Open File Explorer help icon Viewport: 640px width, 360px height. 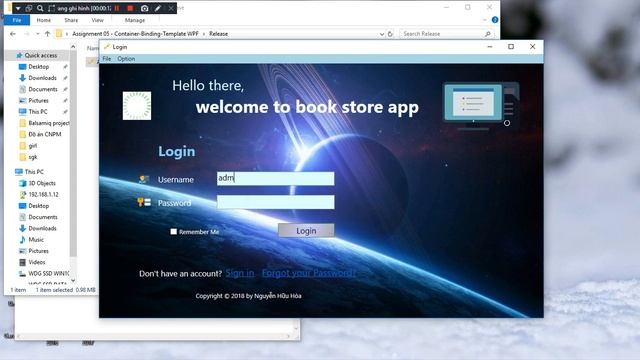(495, 20)
